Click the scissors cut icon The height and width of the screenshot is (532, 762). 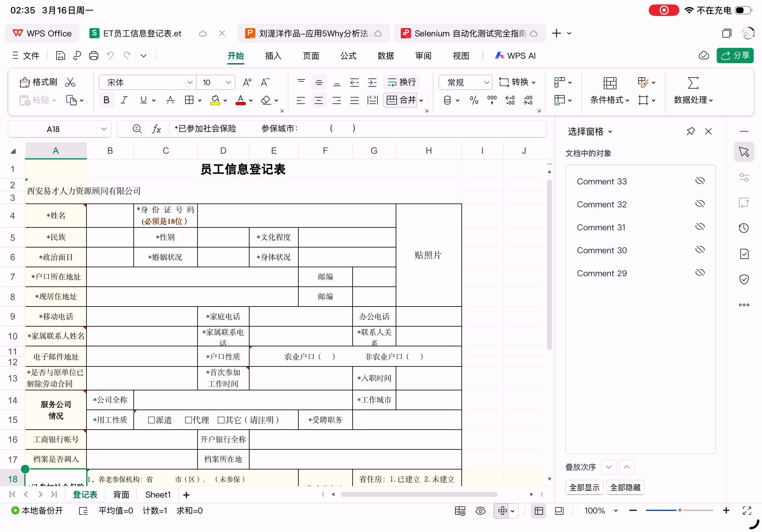(70, 82)
